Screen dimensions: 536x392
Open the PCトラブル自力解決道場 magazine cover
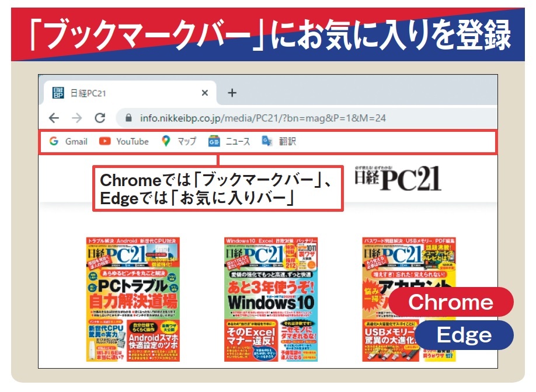tap(133, 299)
